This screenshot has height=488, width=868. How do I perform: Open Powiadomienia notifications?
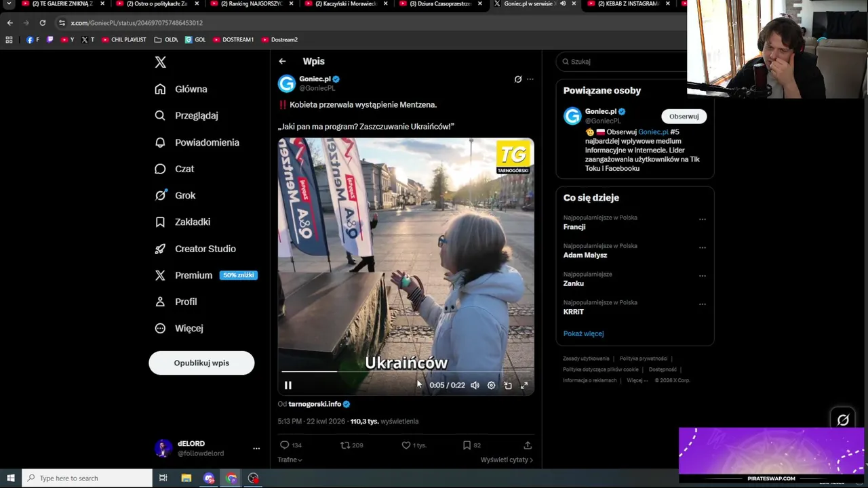pos(197,142)
